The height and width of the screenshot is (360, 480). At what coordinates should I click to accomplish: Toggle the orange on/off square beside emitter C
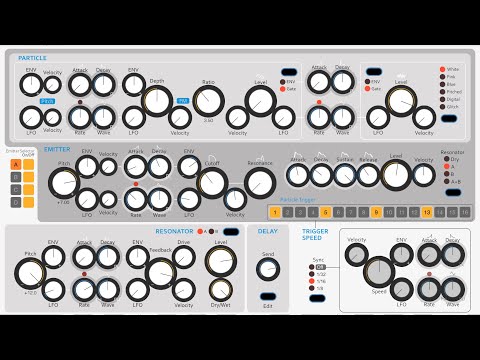28,190
